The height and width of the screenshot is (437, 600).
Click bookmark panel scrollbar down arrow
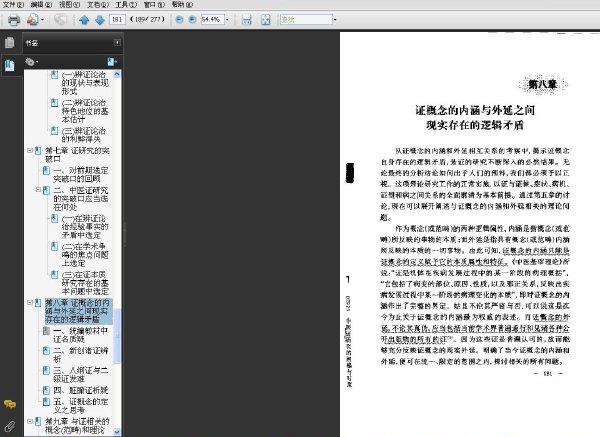pos(117,432)
